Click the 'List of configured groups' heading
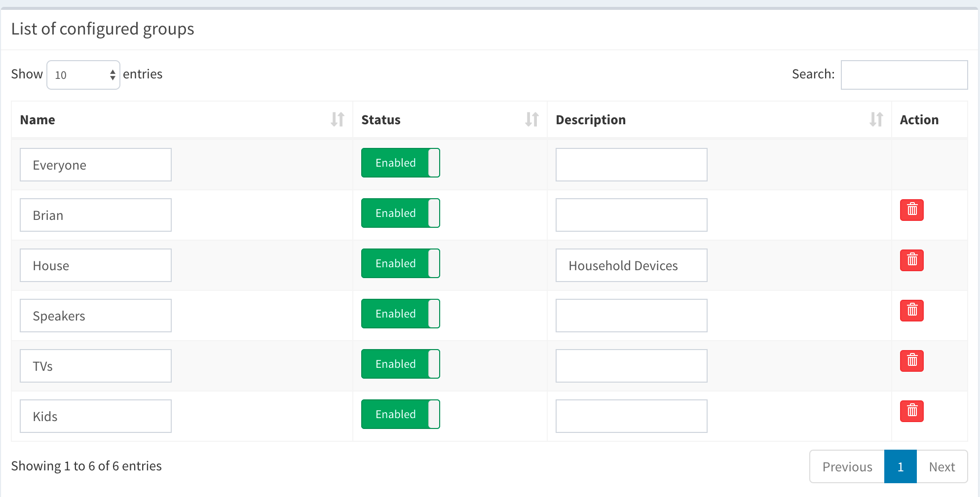980x497 pixels. (103, 29)
